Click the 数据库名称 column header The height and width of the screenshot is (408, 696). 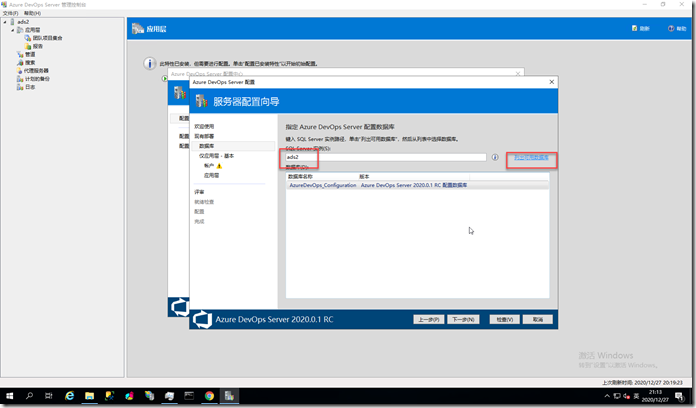[301, 177]
